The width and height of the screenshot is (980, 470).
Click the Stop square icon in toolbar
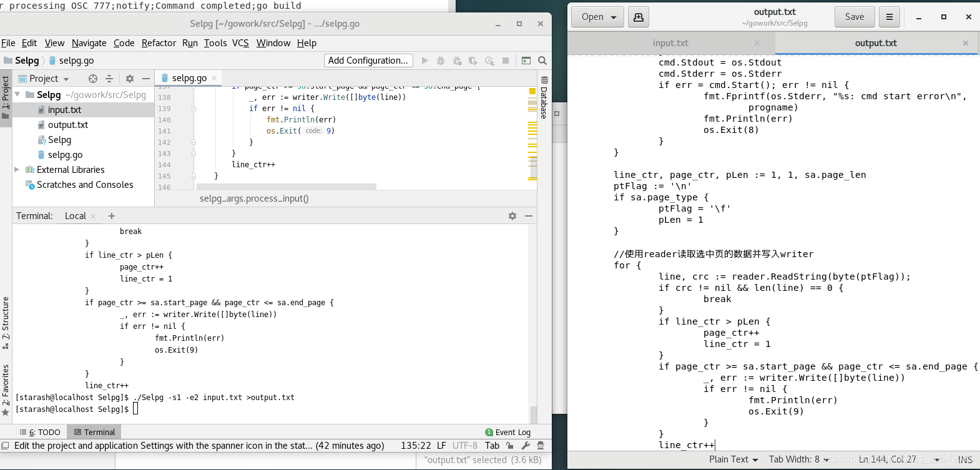pyautogui.click(x=506, y=61)
